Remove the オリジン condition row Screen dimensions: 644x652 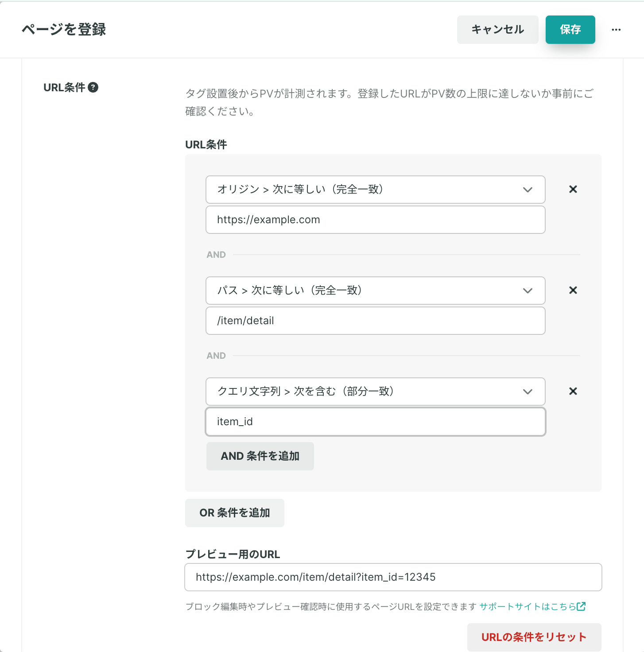[573, 189]
